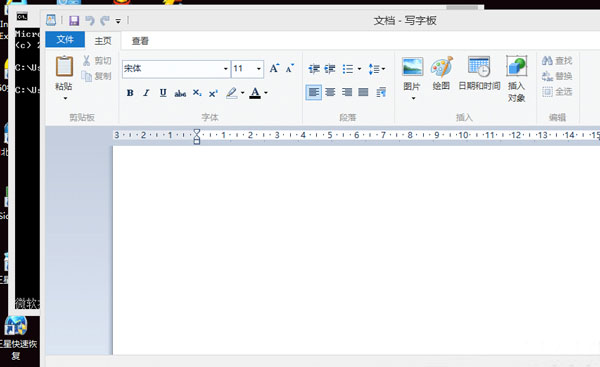The width and height of the screenshot is (600, 367).
Task: Switch to the 查看 ribbon tab
Action: pos(140,41)
